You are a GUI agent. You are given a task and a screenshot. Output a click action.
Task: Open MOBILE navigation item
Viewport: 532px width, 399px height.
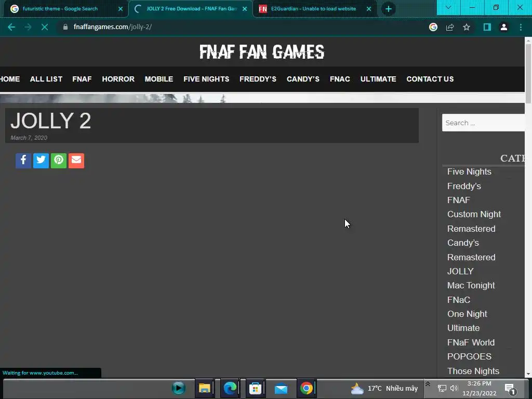pos(159,79)
